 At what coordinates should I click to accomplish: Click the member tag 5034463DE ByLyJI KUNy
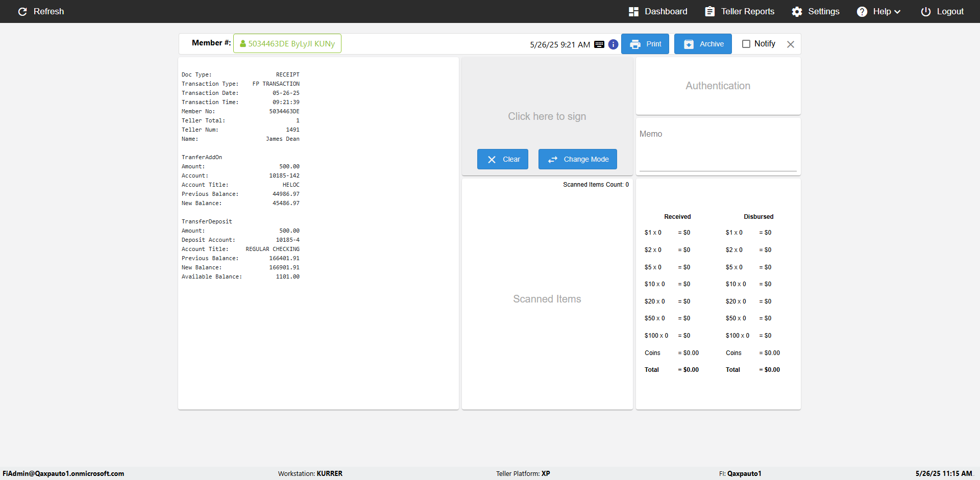point(287,43)
